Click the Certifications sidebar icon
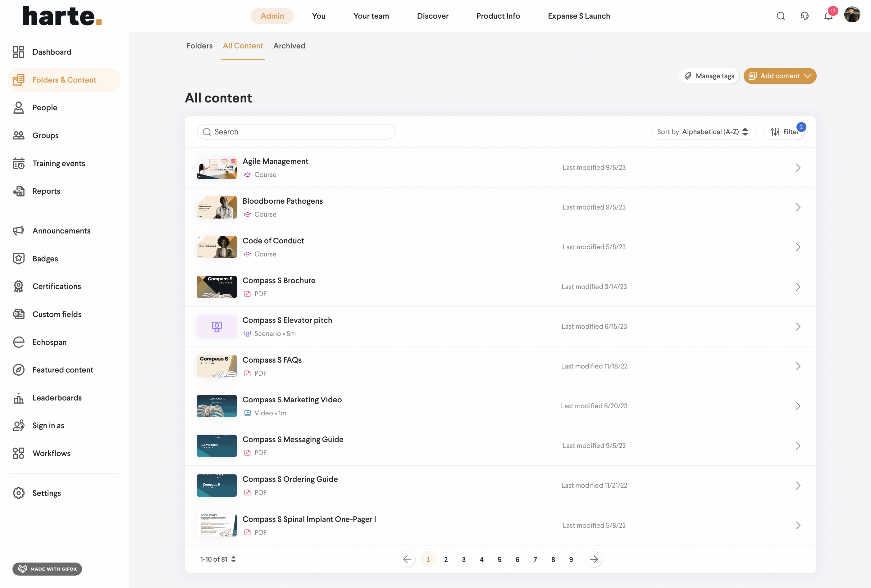The height and width of the screenshot is (588, 871). pos(18,287)
